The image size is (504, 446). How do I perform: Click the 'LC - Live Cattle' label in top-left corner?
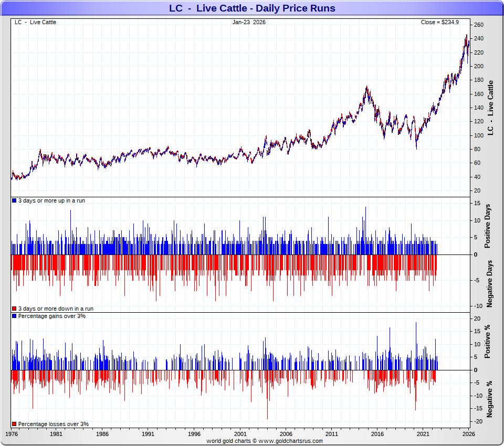coord(35,22)
